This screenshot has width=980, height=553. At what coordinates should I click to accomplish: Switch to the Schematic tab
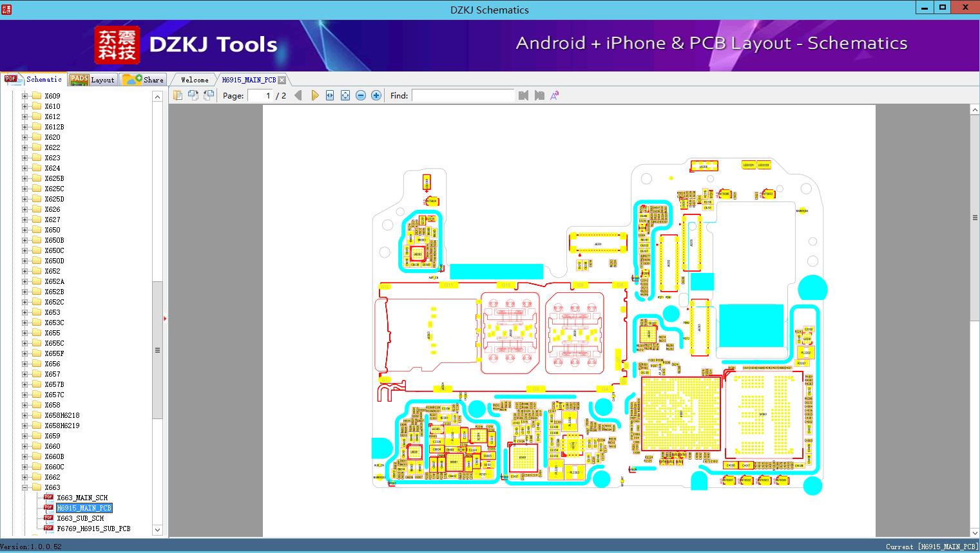tap(34, 79)
